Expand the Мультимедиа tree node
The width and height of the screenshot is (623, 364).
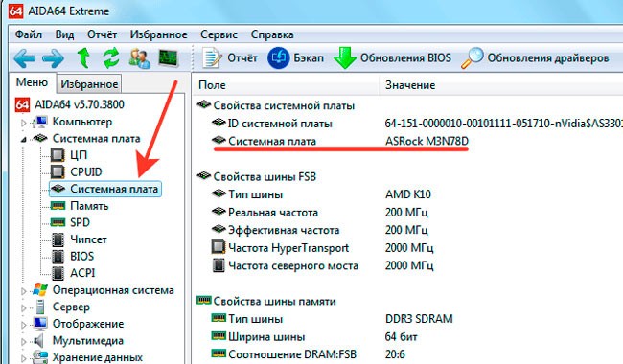23,341
